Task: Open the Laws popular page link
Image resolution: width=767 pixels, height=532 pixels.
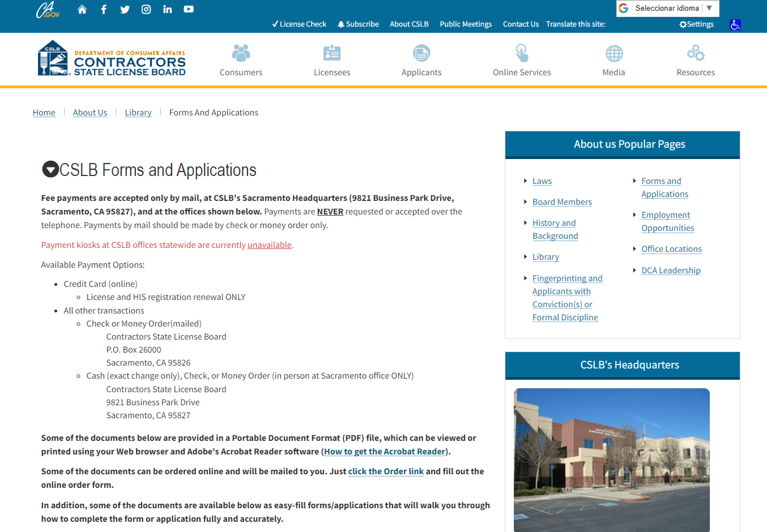Action: point(542,181)
